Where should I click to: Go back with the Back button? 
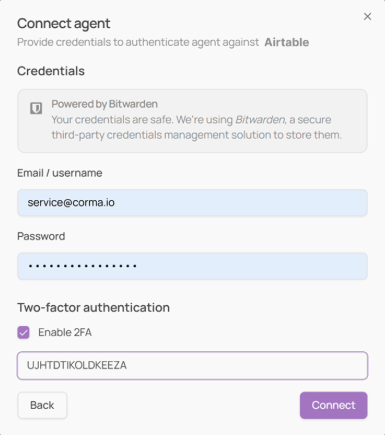pyautogui.click(x=42, y=405)
